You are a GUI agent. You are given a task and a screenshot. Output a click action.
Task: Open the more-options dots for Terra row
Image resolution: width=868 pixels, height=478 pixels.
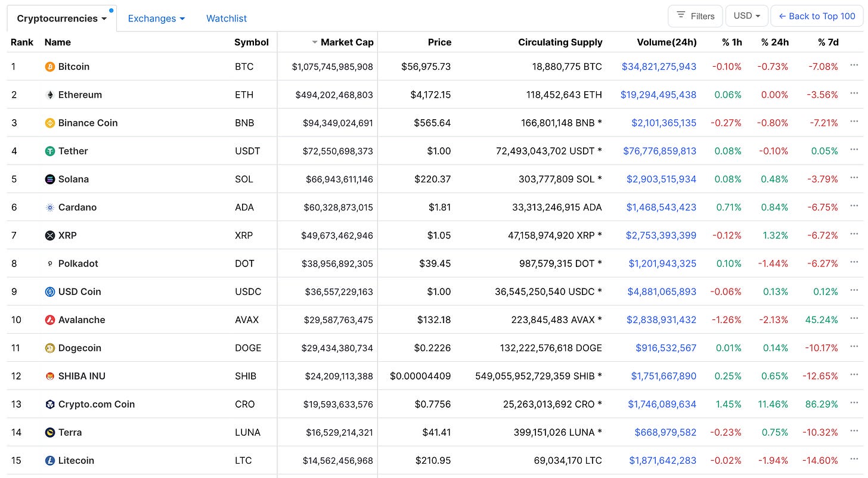pyautogui.click(x=854, y=430)
